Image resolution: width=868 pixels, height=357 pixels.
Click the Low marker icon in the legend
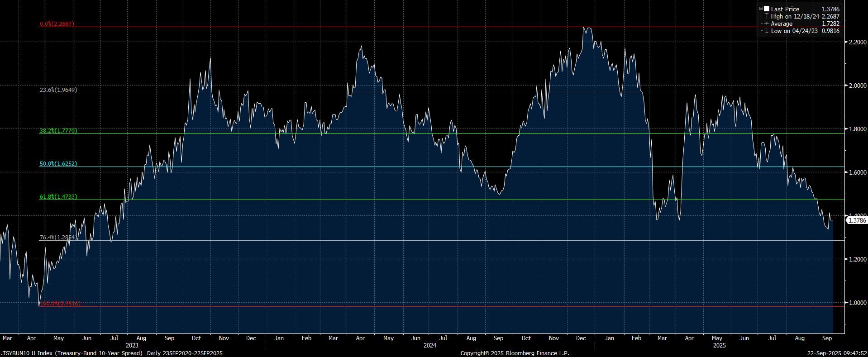pyautogui.click(x=766, y=31)
